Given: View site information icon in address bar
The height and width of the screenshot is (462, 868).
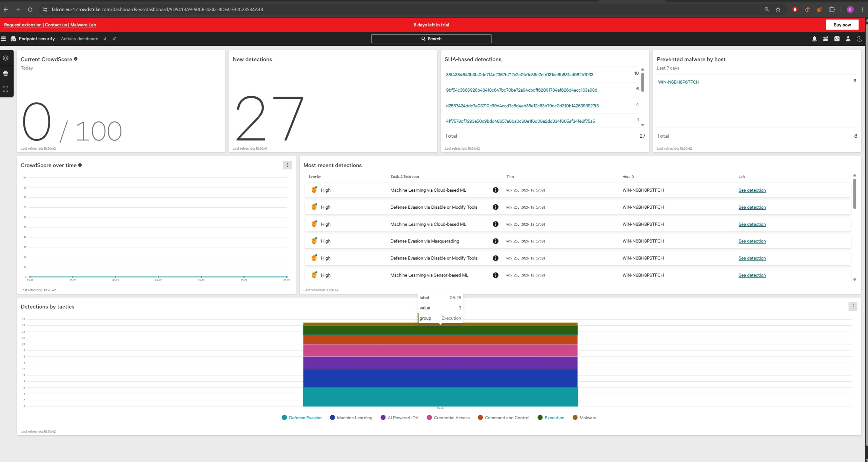Looking at the screenshot, I should tap(45, 9).
